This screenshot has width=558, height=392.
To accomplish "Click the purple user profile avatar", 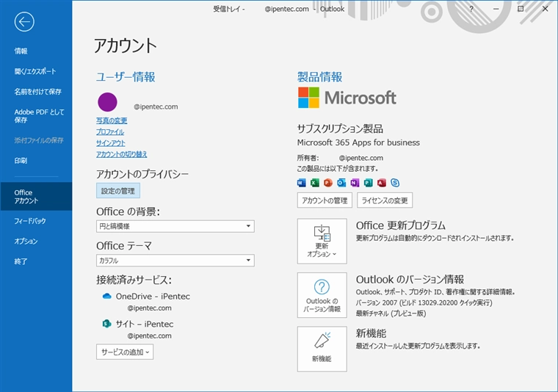I will [107, 102].
